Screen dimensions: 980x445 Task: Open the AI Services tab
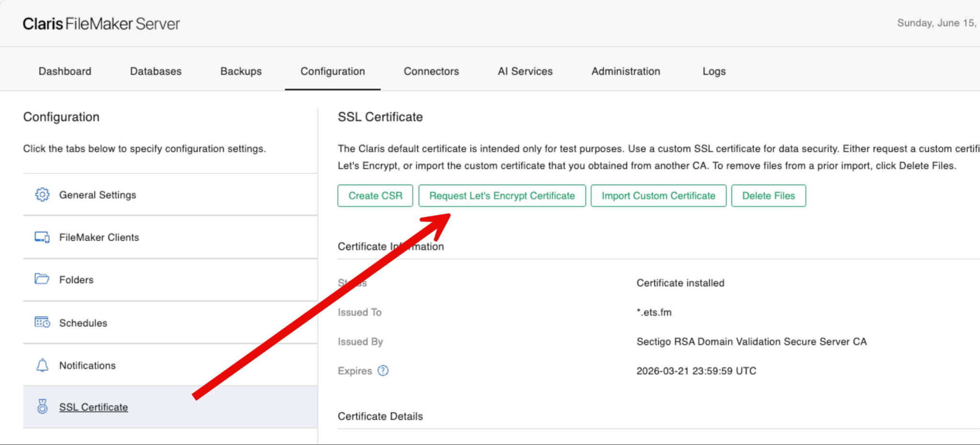point(525,71)
